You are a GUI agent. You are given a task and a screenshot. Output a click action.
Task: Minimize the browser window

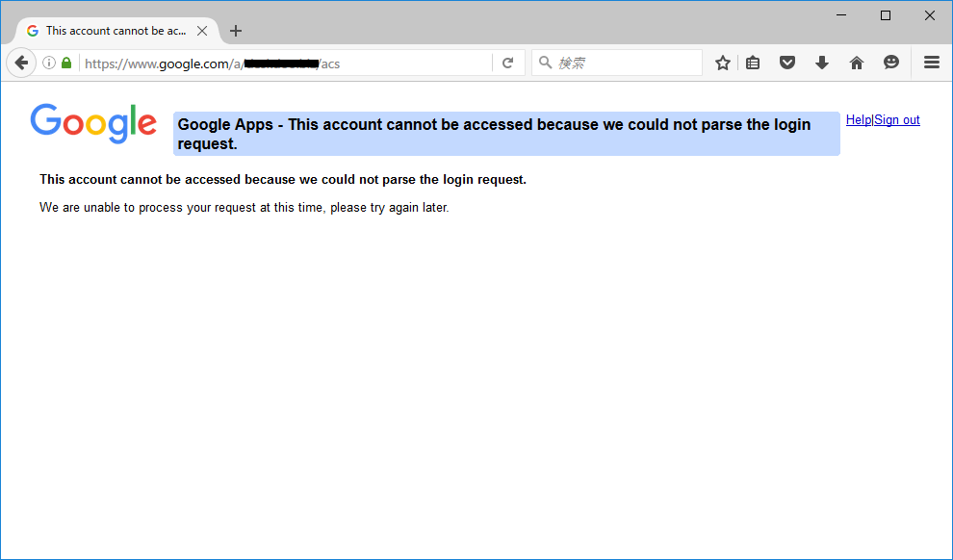841,15
